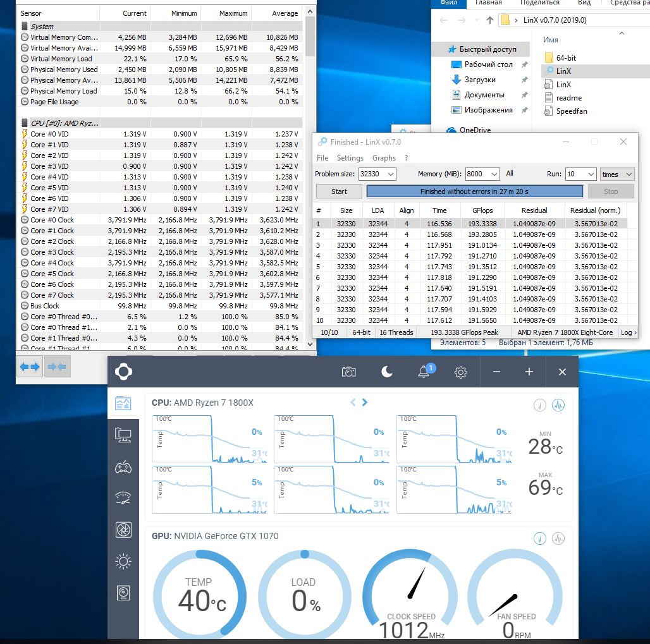This screenshot has width=650, height=644.
Task: Open Быстрый доступ in Explorer sidebar
Action: (481, 49)
